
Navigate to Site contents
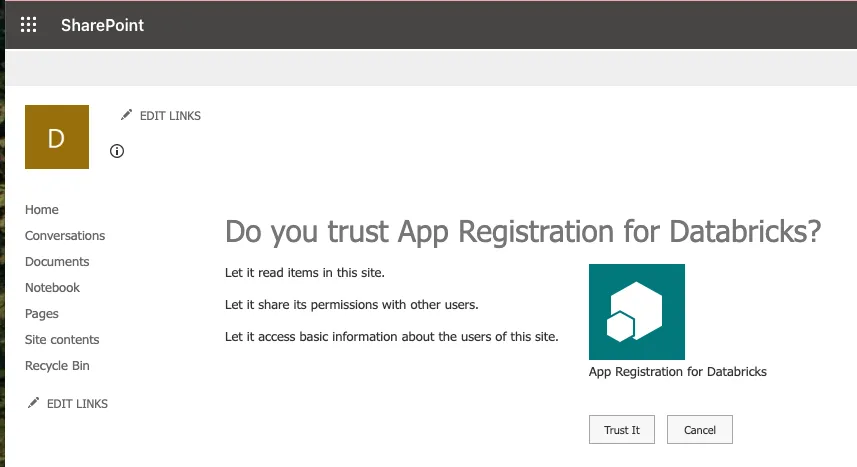click(x=62, y=340)
